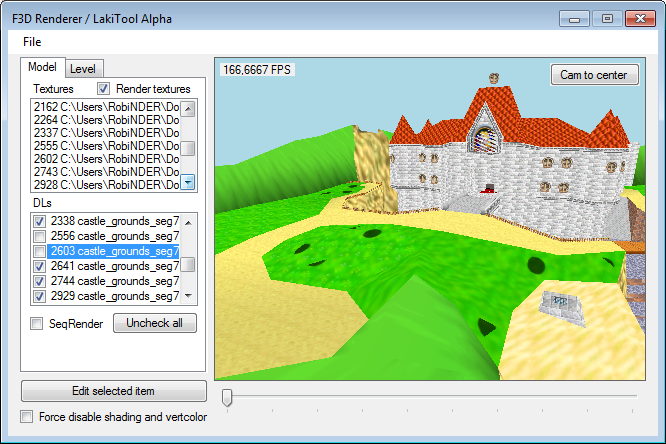This screenshot has width=666, height=444.
Task: Click the Textures list scroll down arrow
Action: pos(188,182)
